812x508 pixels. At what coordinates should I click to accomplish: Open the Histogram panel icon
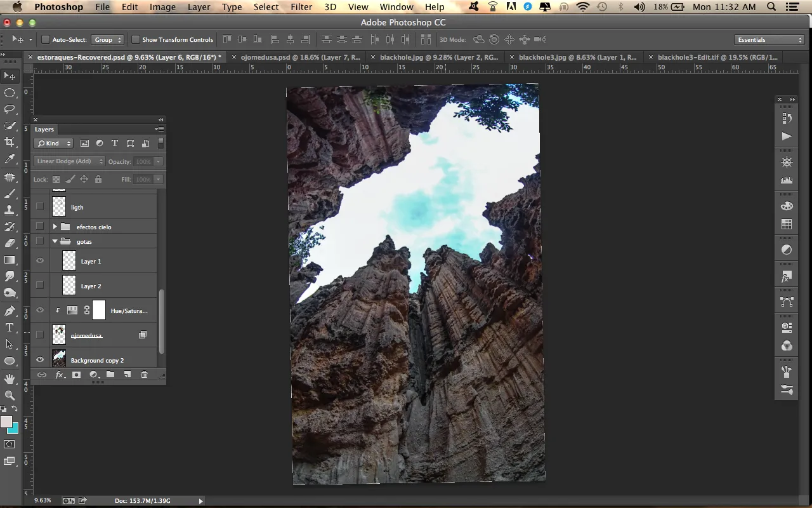[787, 180]
